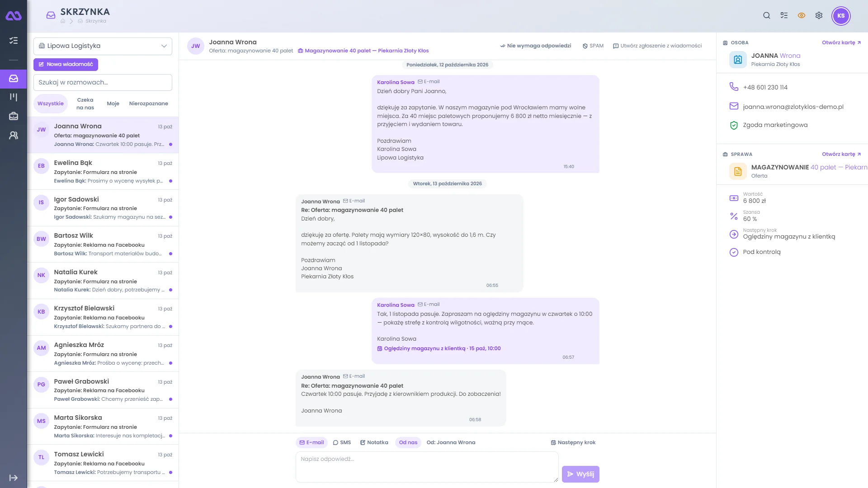Open the Marta Sikorska conversation
The image size is (868, 488).
(x=103, y=427)
